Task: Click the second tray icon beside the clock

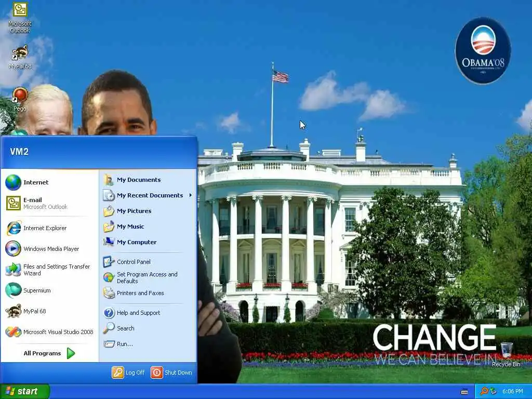Action: [x=494, y=391]
